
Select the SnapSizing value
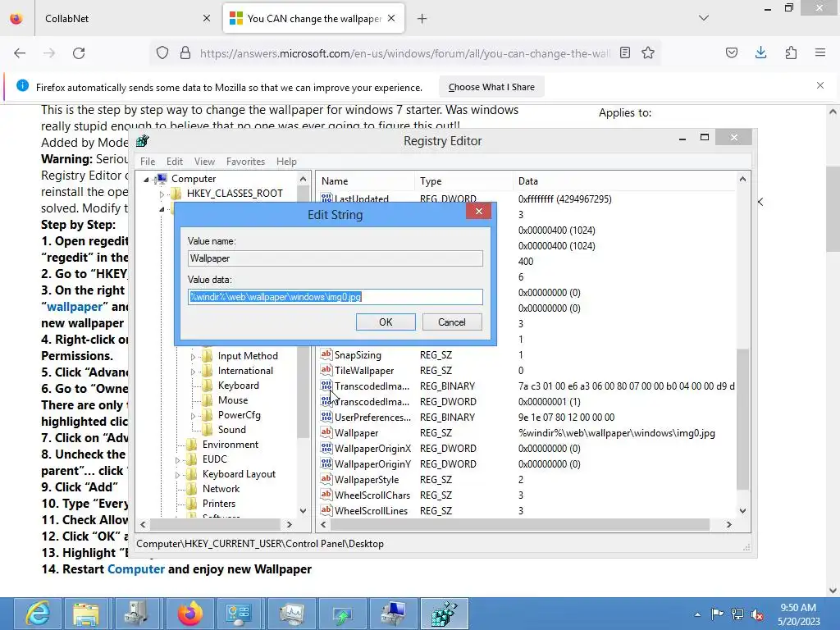[358, 355]
